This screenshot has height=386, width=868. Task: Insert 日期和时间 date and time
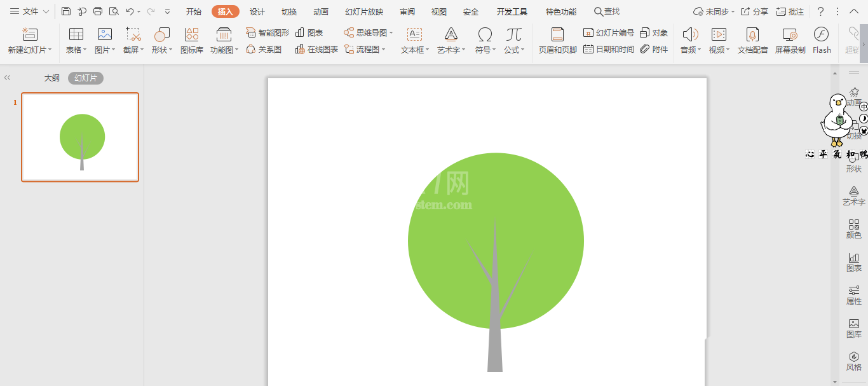pos(609,49)
